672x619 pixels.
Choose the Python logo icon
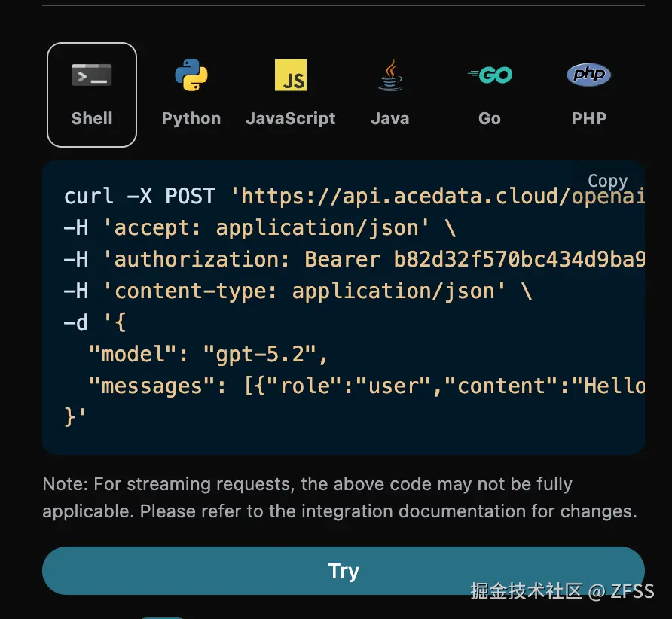pyautogui.click(x=191, y=75)
